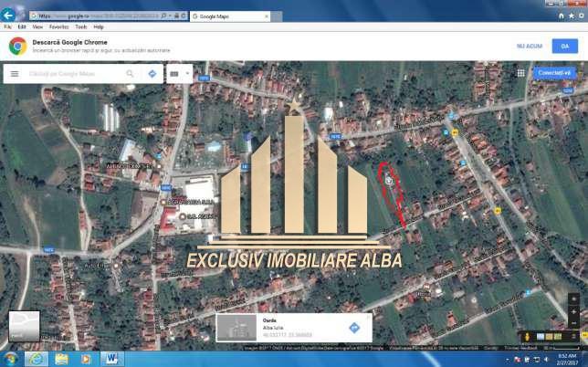Screen dimensions: 588x367
Task: Open the Oarda place photo thumbnail
Action: [x=237, y=328]
